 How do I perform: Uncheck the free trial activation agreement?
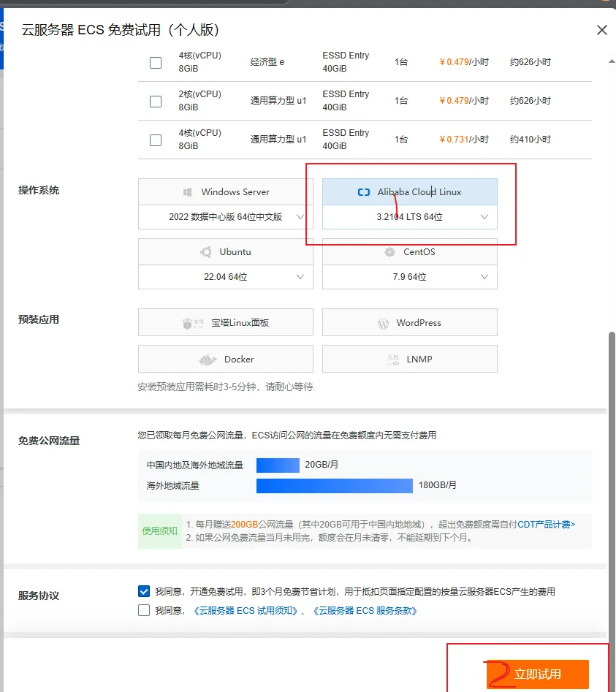[144, 591]
